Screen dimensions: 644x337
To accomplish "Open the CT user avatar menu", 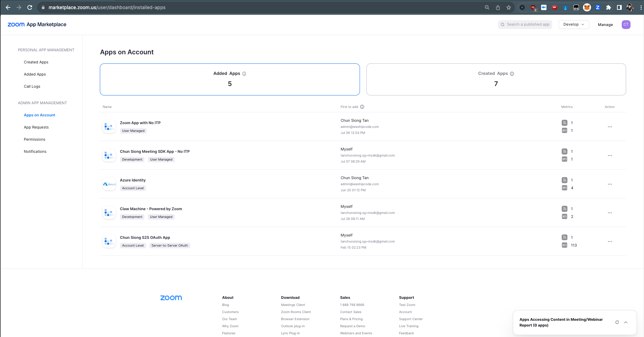I will [626, 25].
